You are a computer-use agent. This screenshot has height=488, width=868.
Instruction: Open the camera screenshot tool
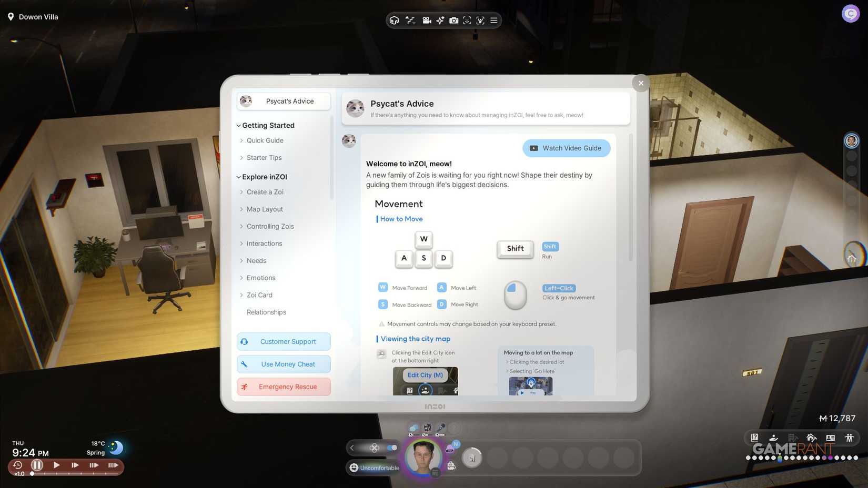[453, 21]
